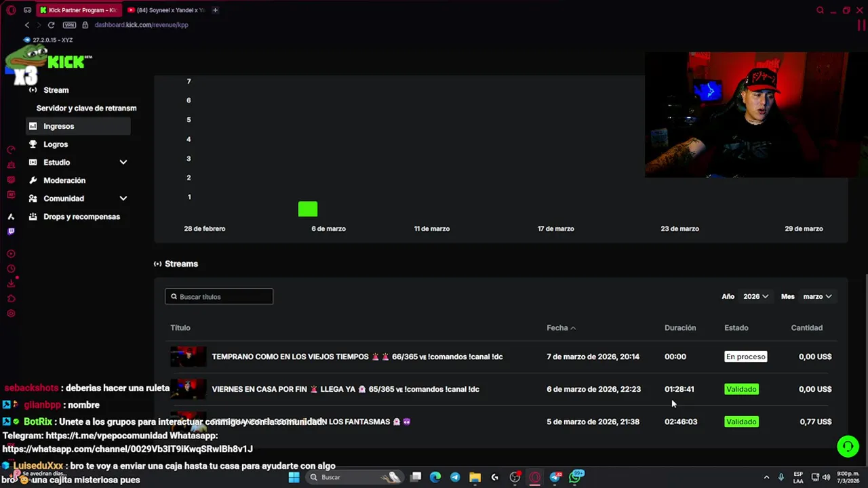Open WhatsApp from the taskbar
868x488 pixels.
click(x=575, y=477)
